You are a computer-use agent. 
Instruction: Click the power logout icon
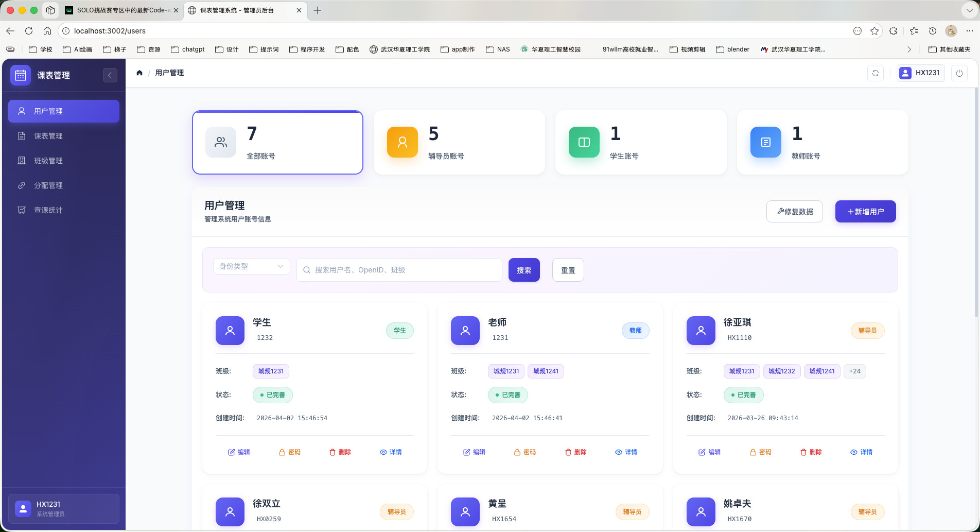tap(959, 73)
